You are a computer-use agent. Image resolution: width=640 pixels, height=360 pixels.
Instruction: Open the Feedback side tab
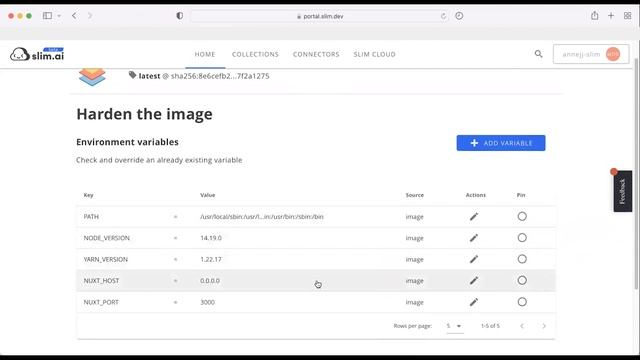(622, 191)
